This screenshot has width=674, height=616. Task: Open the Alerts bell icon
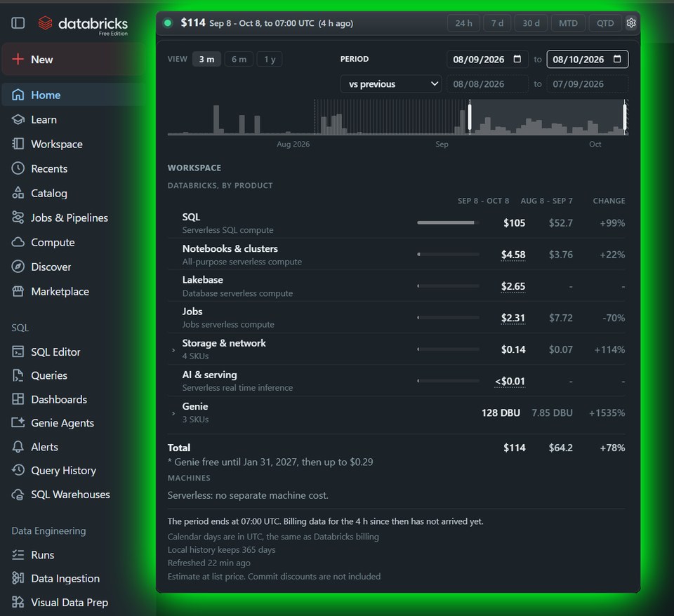click(x=18, y=447)
